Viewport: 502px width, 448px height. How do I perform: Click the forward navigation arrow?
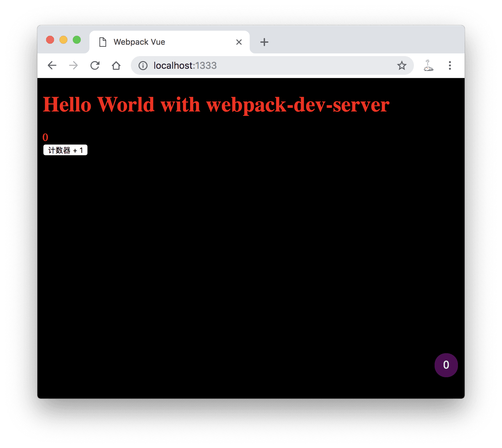tap(73, 65)
